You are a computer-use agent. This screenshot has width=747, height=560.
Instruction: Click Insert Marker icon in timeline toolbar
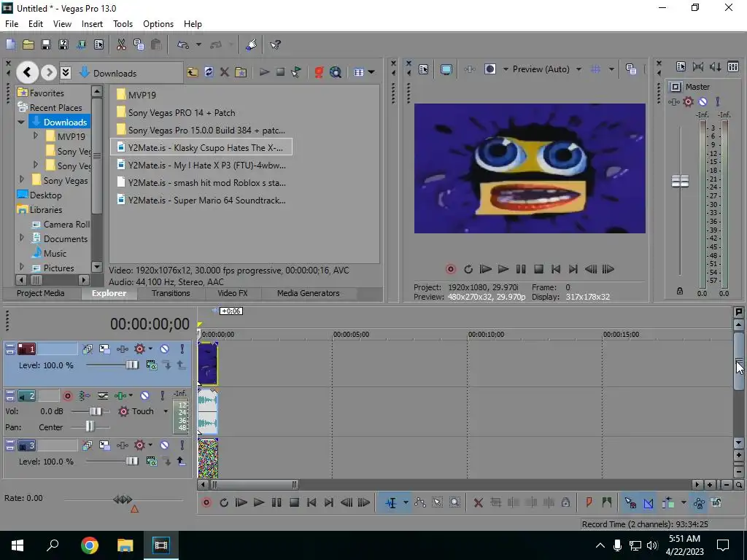[589, 502]
